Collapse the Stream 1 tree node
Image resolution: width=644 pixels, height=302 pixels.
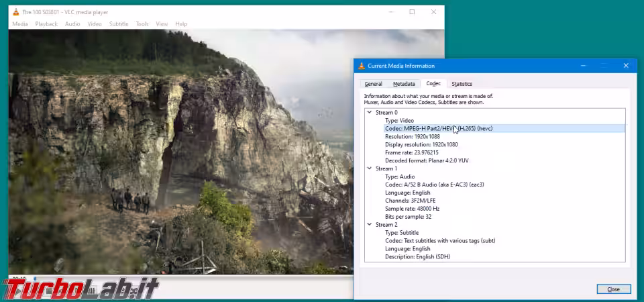point(369,168)
